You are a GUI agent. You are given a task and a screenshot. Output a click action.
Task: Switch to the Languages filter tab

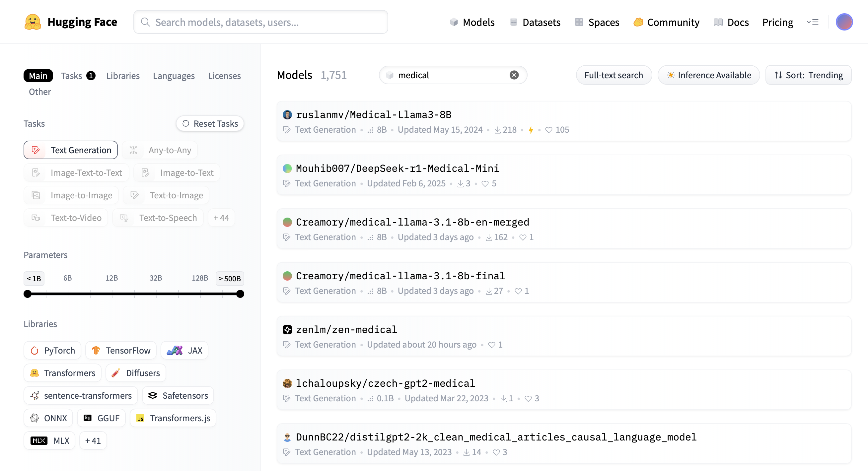coord(174,76)
